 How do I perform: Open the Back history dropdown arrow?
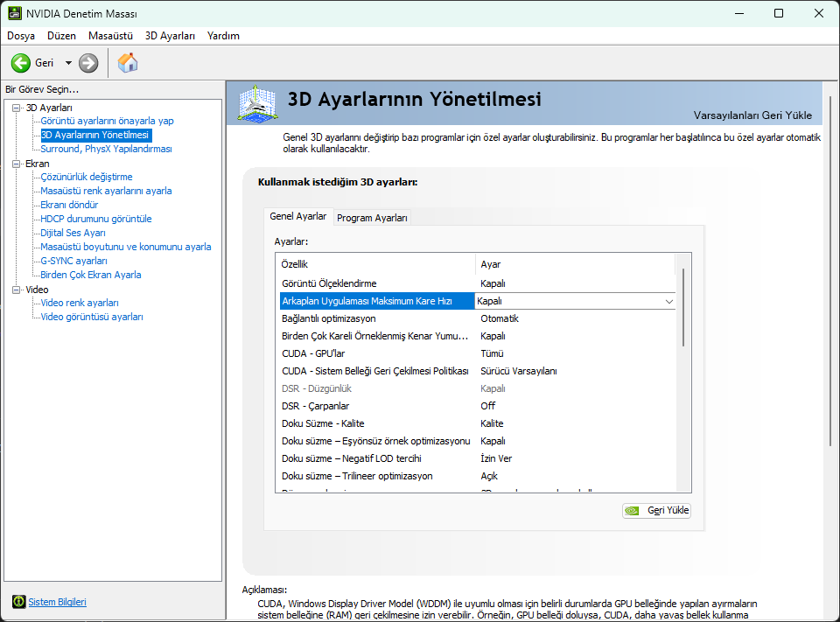[68, 63]
